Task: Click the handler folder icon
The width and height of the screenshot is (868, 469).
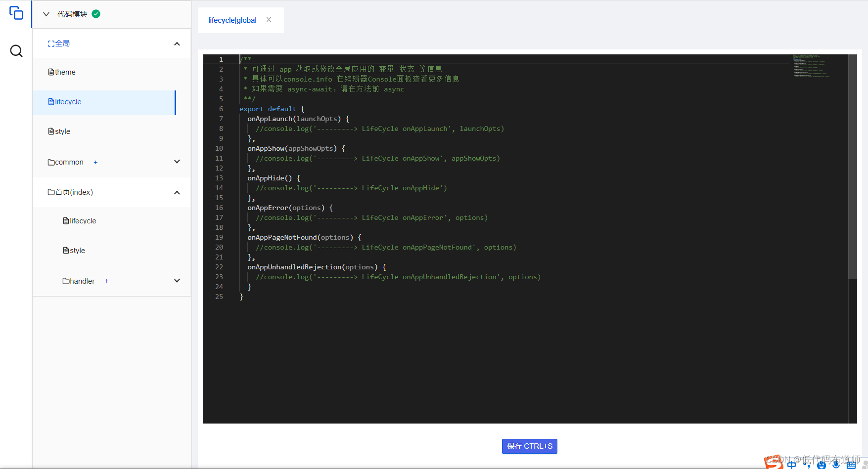Action: pos(66,281)
